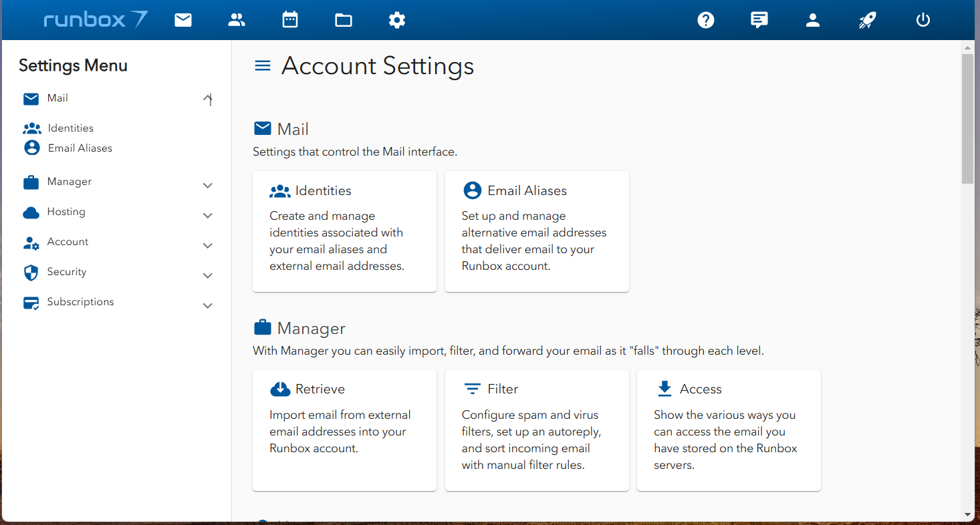Click the Settings Menu heading

click(x=73, y=65)
